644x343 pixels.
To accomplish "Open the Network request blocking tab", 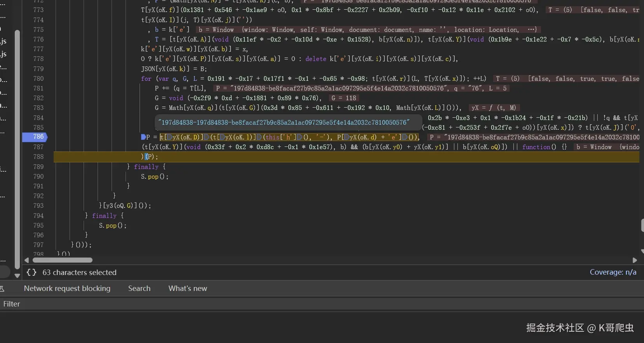I will [x=67, y=288].
